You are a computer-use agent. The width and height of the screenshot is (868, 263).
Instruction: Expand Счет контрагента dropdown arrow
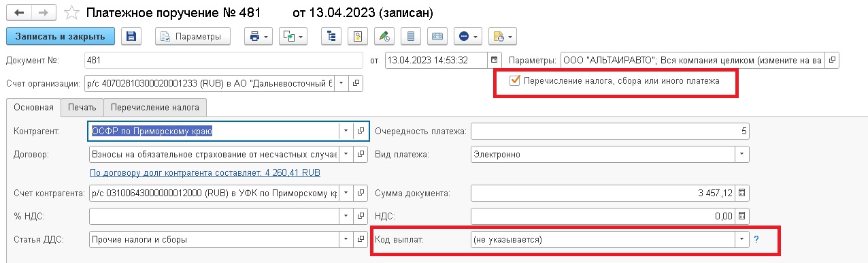[346, 193]
